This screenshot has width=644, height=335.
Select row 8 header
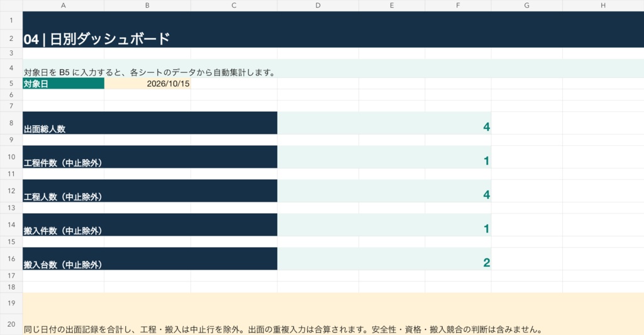coord(11,123)
